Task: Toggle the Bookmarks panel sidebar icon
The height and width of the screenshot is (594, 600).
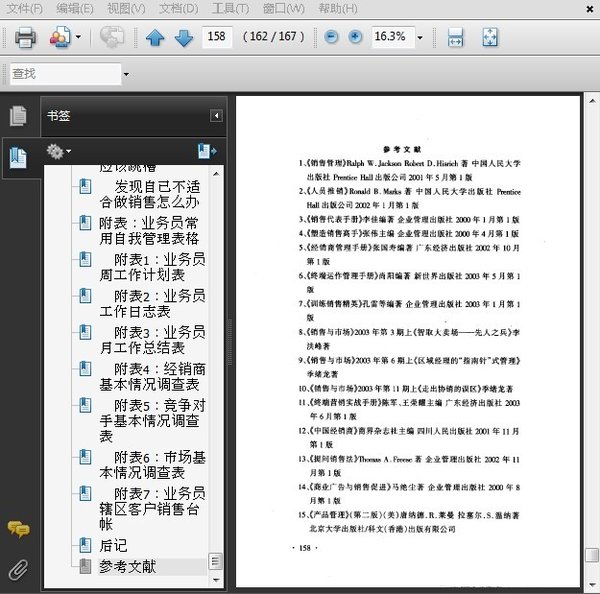Action: 18,157
